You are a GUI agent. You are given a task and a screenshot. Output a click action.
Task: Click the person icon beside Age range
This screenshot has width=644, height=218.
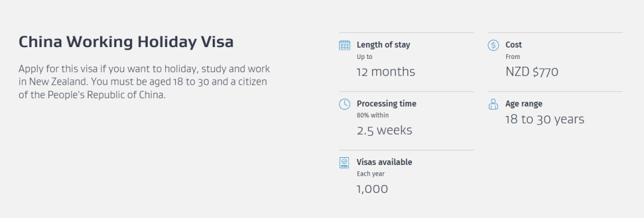pyautogui.click(x=493, y=104)
